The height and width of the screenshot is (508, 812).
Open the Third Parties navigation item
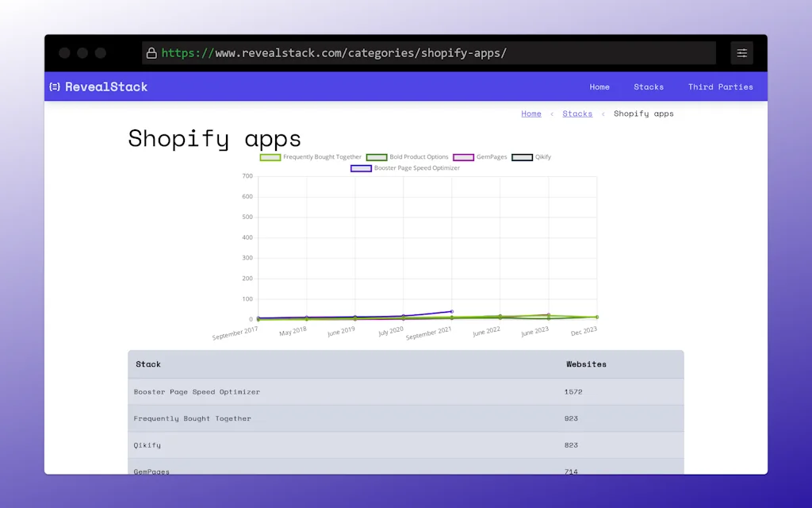(x=720, y=87)
